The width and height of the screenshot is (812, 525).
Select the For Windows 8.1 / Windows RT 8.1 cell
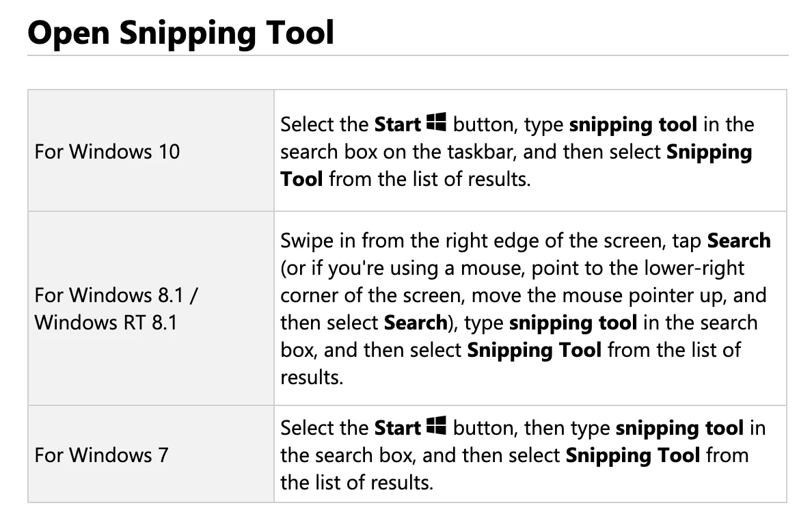pyautogui.click(x=150, y=308)
